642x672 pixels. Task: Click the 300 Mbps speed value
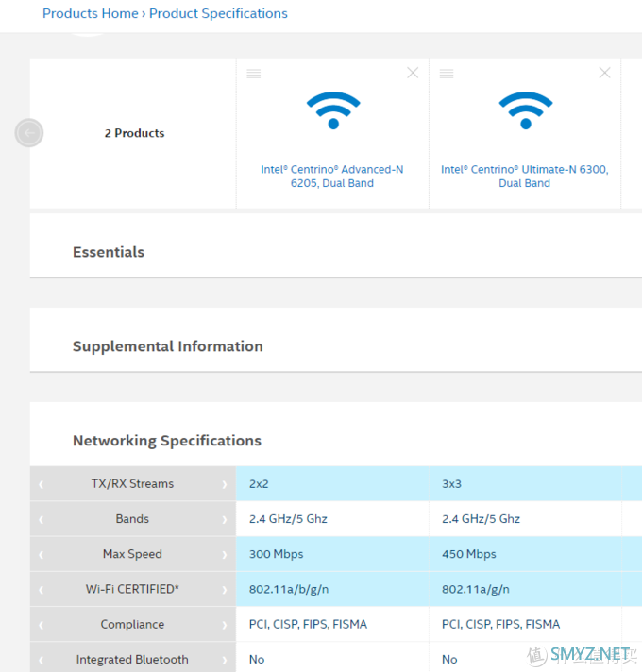tap(277, 554)
